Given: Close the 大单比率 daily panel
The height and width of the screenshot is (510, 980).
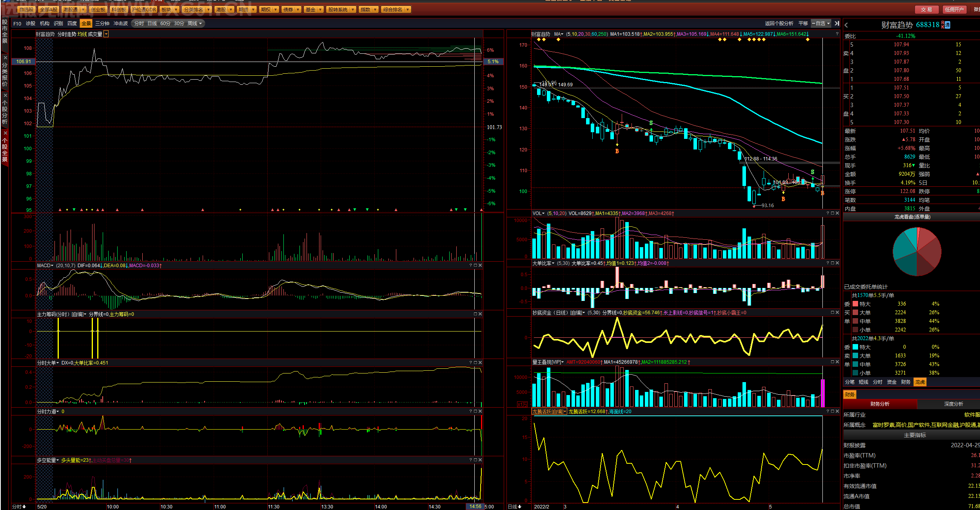Looking at the screenshot, I should click(x=837, y=263).
